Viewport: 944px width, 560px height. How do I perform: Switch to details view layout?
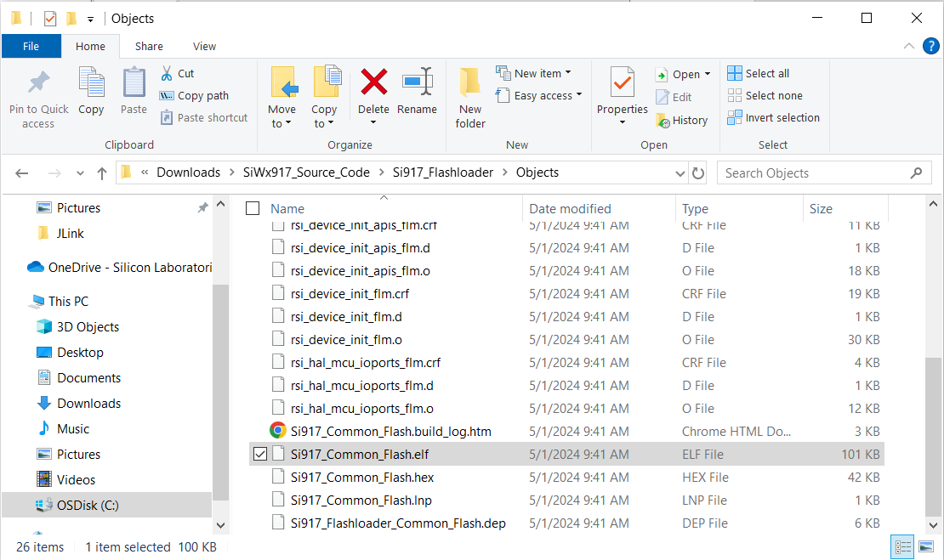(903, 546)
